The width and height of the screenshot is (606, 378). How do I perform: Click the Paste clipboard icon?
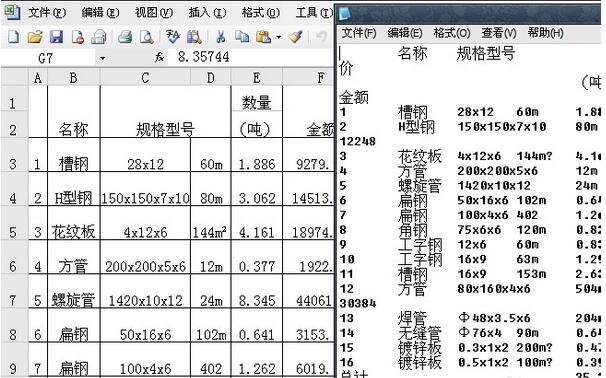(264, 37)
